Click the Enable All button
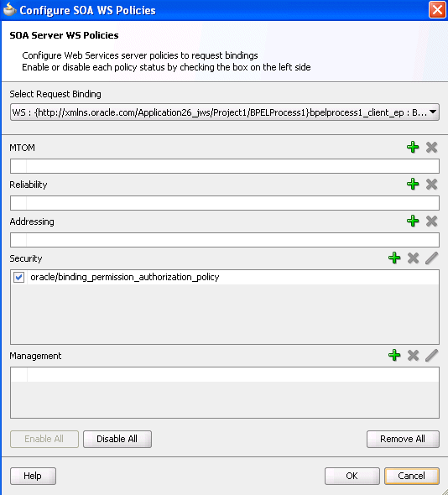 [x=44, y=439]
